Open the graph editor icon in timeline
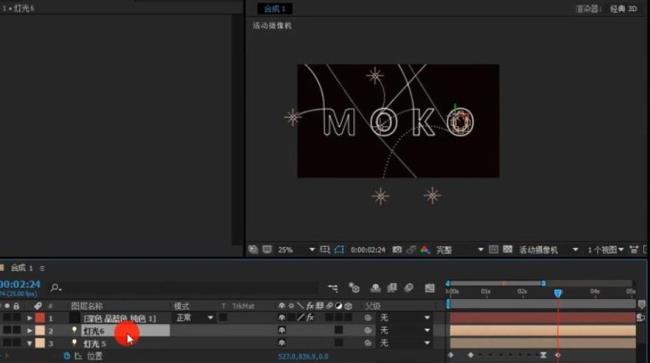 tap(430, 288)
